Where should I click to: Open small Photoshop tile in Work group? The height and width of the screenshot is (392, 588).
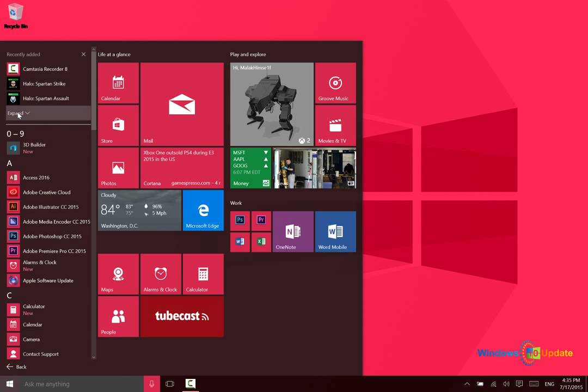pos(240,221)
